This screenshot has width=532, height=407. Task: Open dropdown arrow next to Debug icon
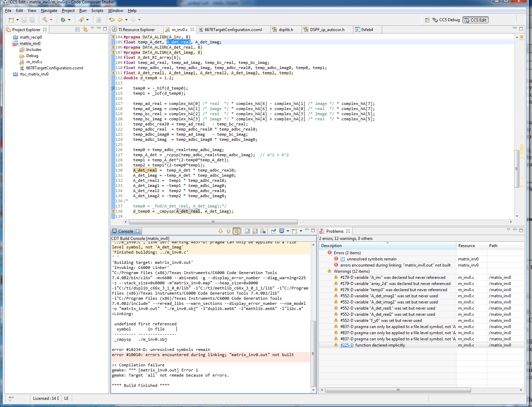pyautogui.click(x=69, y=20)
